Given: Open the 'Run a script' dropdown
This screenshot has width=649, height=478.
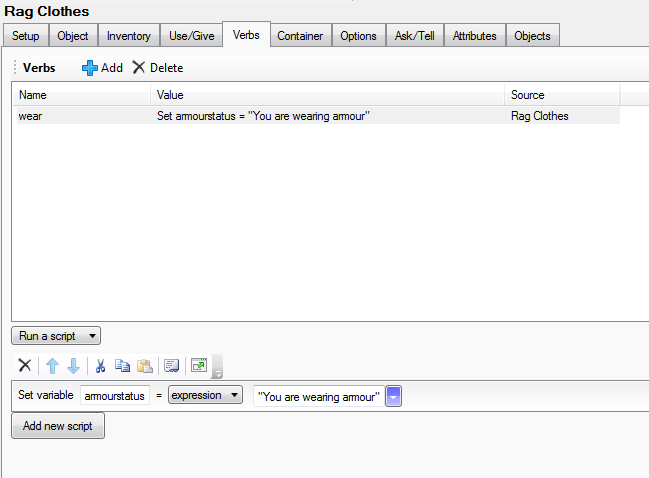Looking at the screenshot, I should click(56, 336).
